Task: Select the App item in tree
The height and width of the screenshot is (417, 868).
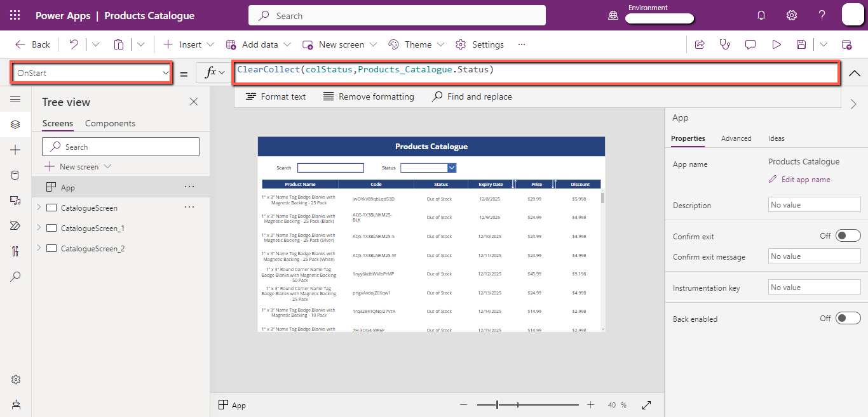Action: (x=121, y=187)
